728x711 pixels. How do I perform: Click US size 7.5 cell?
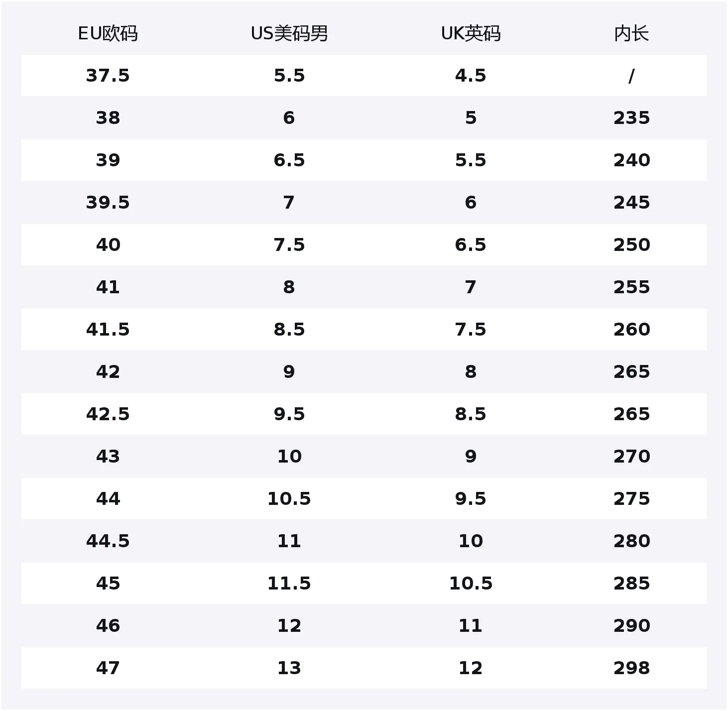point(289,245)
